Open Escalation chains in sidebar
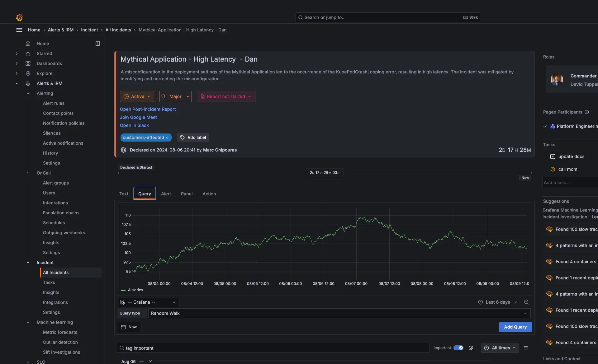This screenshot has height=364, width=598. [61, 213]
